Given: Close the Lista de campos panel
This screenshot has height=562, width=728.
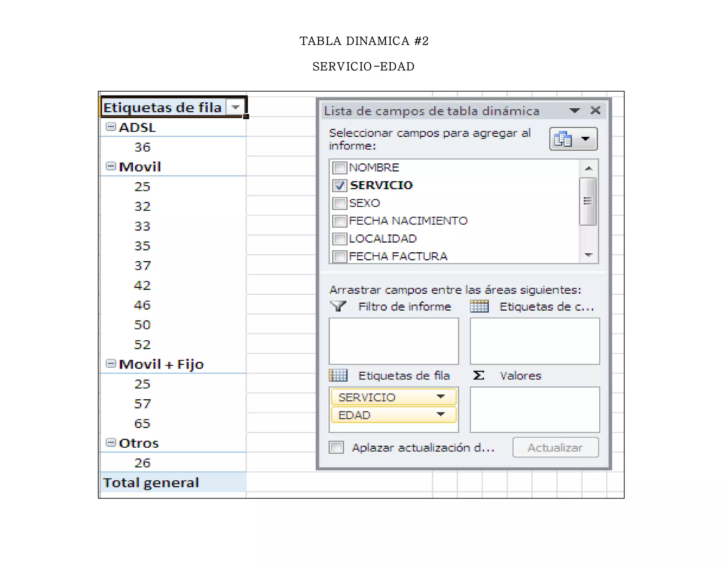Looking at the screenshot, I should (x=595, y=110).
